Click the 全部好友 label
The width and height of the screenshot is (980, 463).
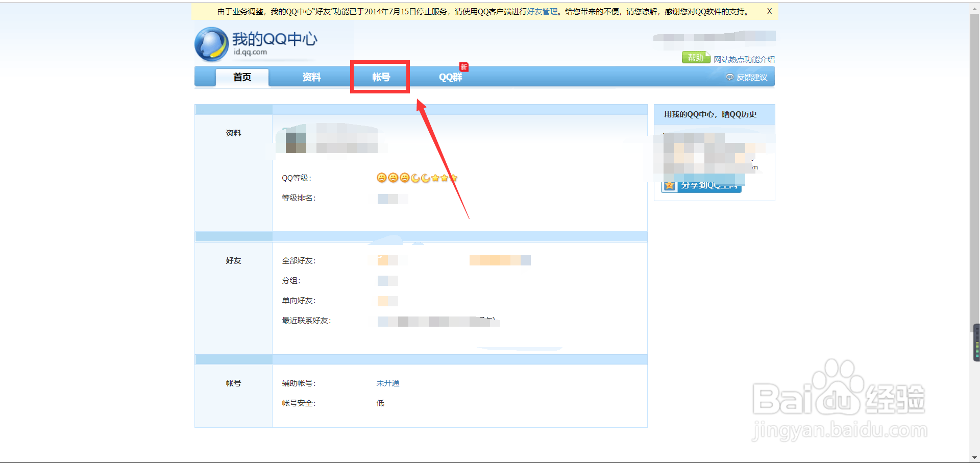coord(299,261)
